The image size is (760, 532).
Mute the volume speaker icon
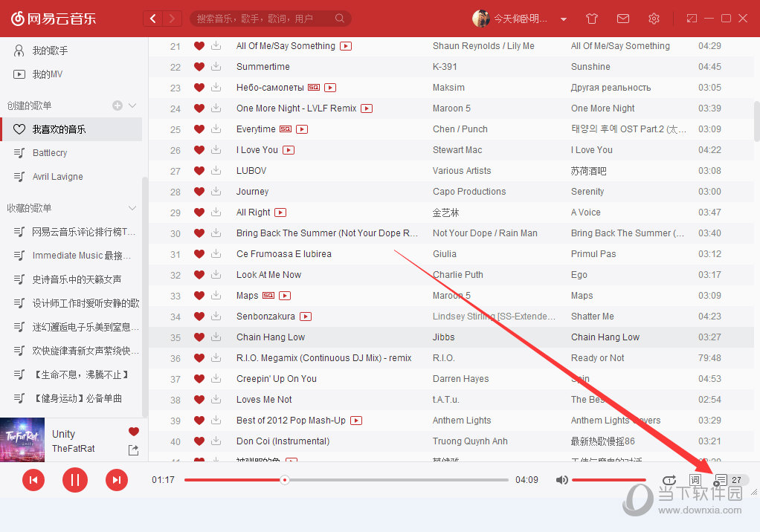pyautogui.click(x=562, y=480)
